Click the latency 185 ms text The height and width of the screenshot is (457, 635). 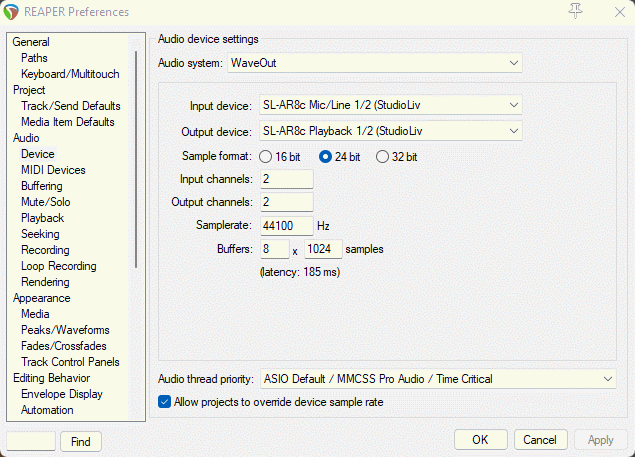click(x=300, y=272)
